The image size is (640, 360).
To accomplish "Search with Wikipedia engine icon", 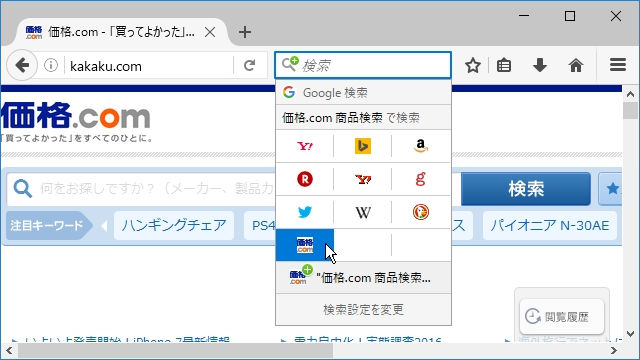I will pos(363,212).
